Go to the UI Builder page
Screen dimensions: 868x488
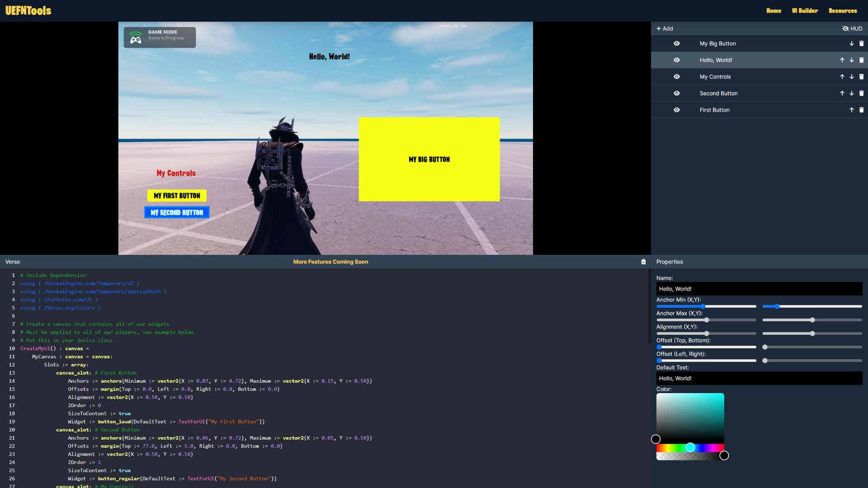(x=805, y=10)
